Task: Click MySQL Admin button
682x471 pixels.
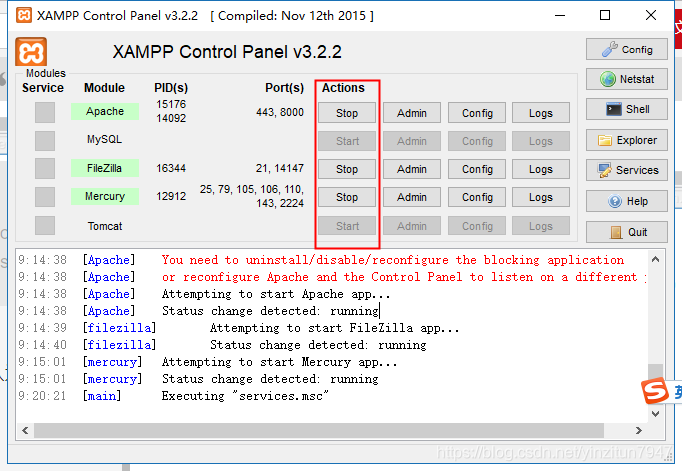Action: click(411, 141)
